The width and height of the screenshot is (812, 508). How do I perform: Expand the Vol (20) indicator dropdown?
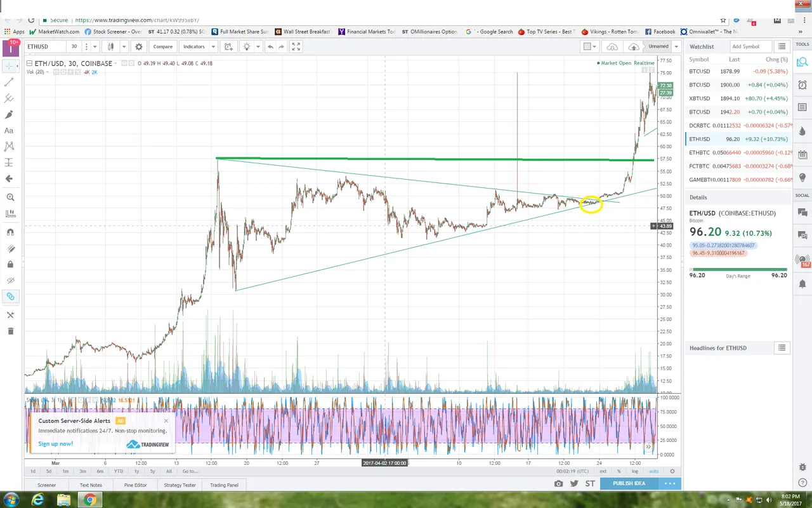47,72
